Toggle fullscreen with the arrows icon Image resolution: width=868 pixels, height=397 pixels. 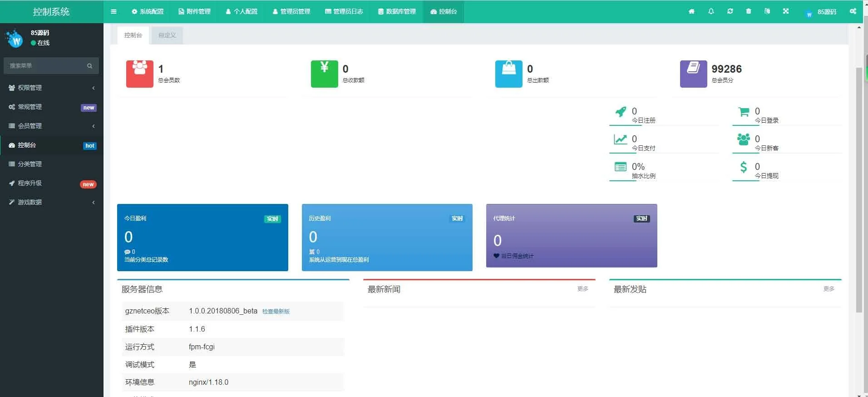pos(786,11)
